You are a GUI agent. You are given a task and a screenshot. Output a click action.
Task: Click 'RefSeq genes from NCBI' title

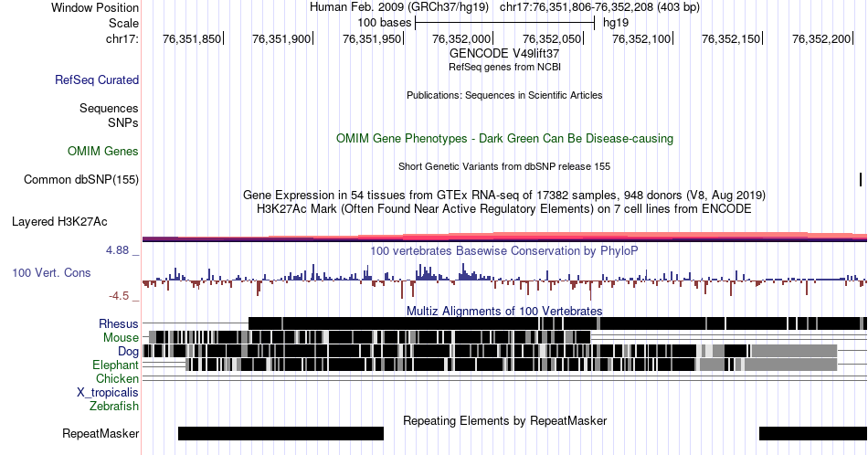504,67
